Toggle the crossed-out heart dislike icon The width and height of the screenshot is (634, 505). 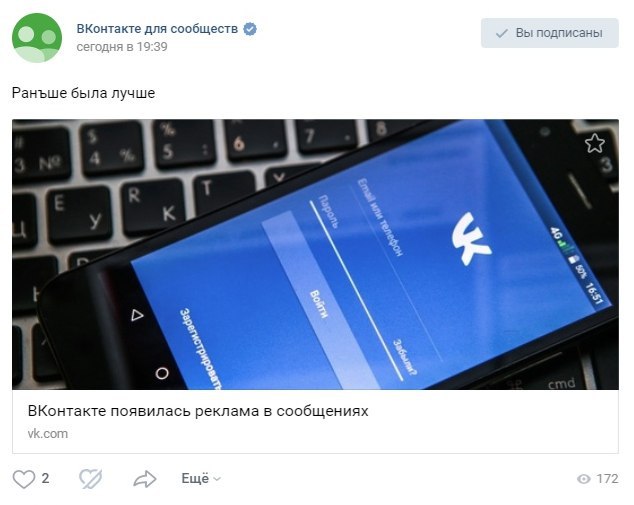click(x=91, y=479)
